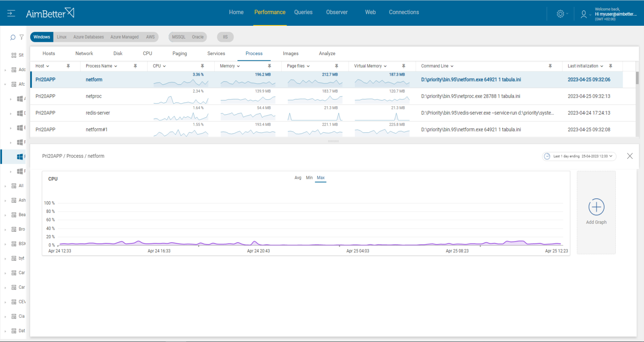Open the Queries menu
The image size is (644, 342).
click(303, 12)
